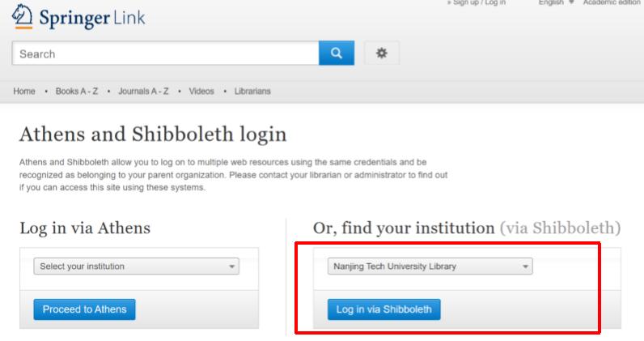Open Librarians in navigation bar
This screenshot has height=341, width=644.
(x=252, y=92)
